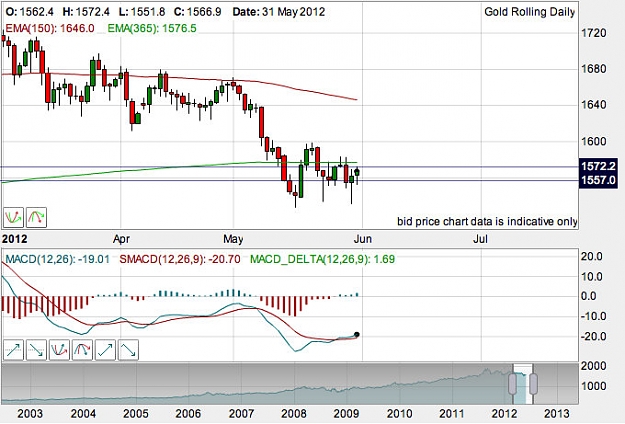Click the 1680 price axis label

[x=594, y=69]
